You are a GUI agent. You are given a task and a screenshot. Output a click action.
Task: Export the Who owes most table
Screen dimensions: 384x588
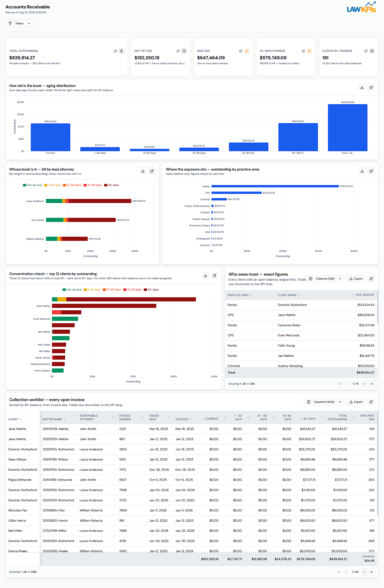[356, 279]
